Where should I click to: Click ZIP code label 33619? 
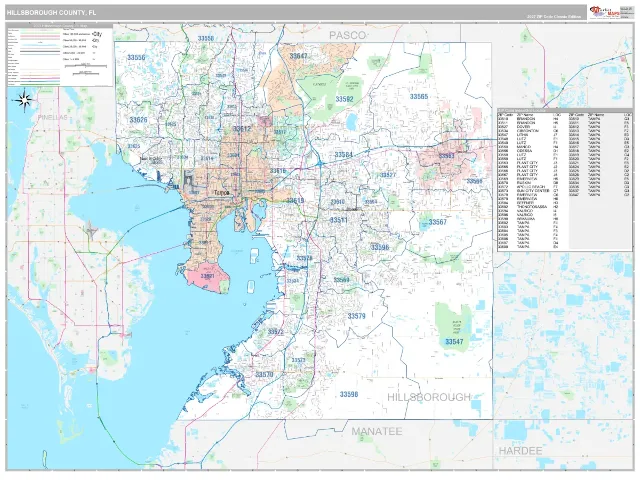295,200
